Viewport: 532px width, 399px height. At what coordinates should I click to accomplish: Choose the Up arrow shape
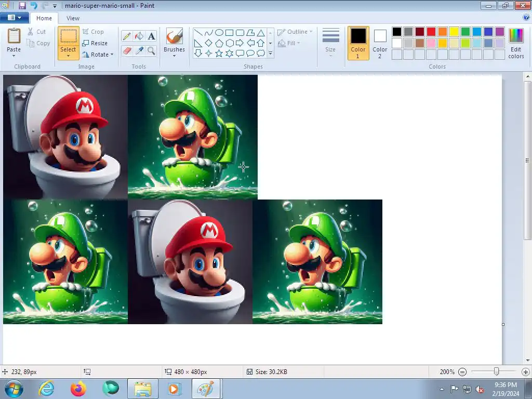(261, 43)
